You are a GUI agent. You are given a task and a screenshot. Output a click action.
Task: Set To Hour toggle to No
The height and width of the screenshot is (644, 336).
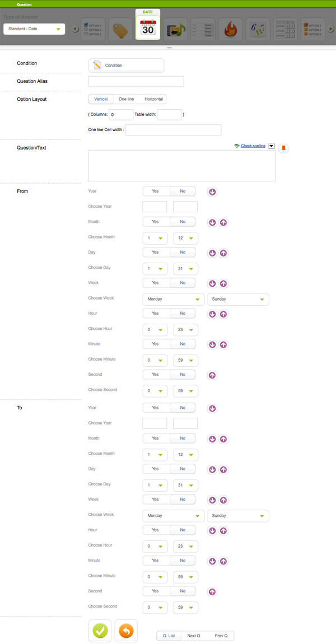click(183, 530)
